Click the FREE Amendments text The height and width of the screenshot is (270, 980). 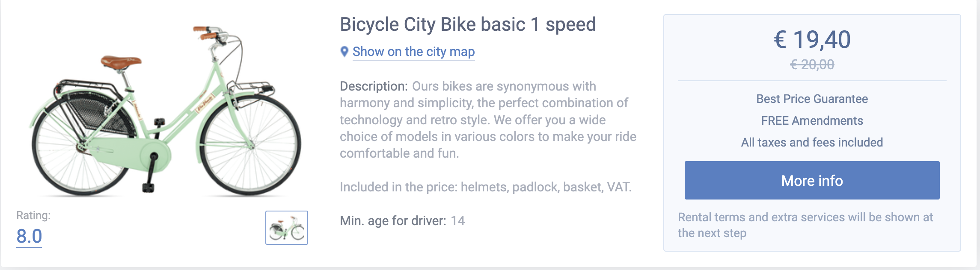tap(812, 120)
